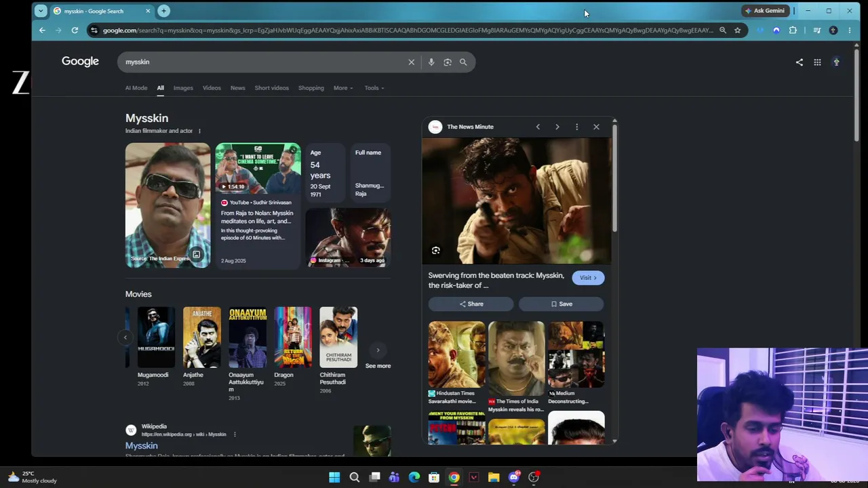
Task: Submit search with the magnifier icon
Action: [463, 62]
